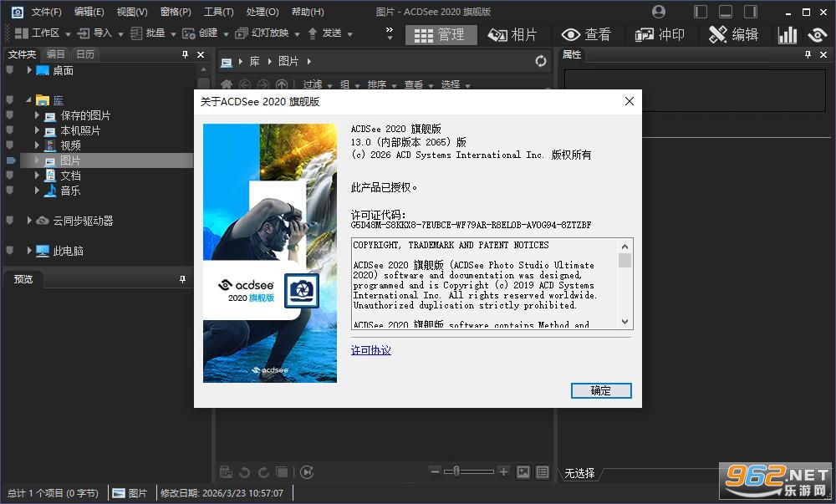Move the copyright notices scrollbar down with its down arrow

(624, 322)
